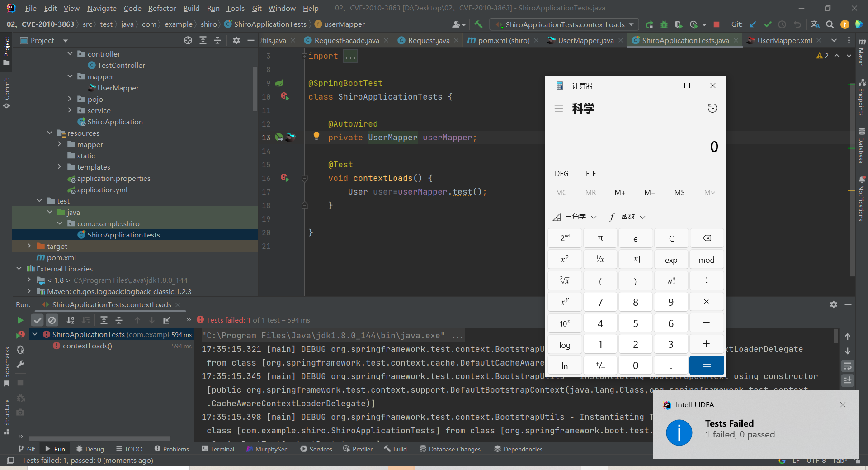This screenshot has width=868, height=470.
Task: Select contextLoads() failed test result
Action: [x=87, y=346]
